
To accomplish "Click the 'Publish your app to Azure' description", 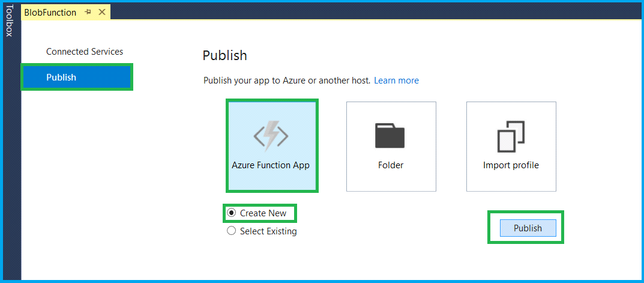I will pos(287,80).
